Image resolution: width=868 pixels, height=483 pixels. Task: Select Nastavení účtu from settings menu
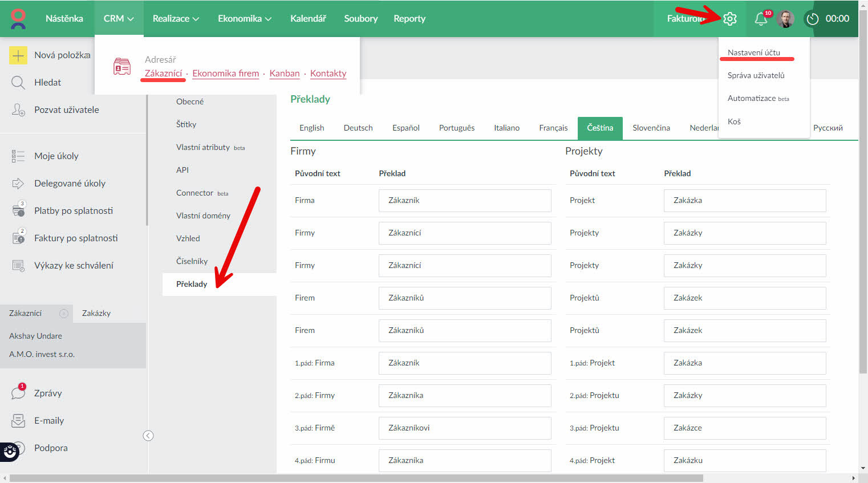[x=753, y=52]
